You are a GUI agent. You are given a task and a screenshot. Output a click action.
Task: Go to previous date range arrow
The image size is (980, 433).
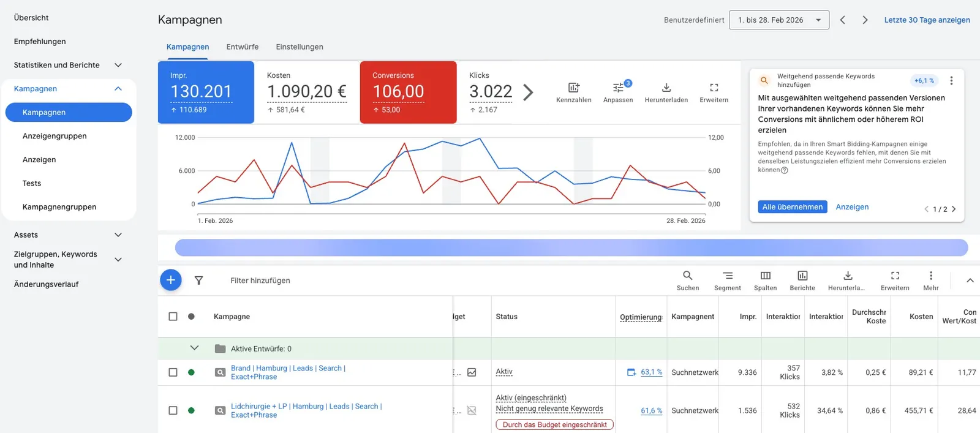[x=843, y=20]
